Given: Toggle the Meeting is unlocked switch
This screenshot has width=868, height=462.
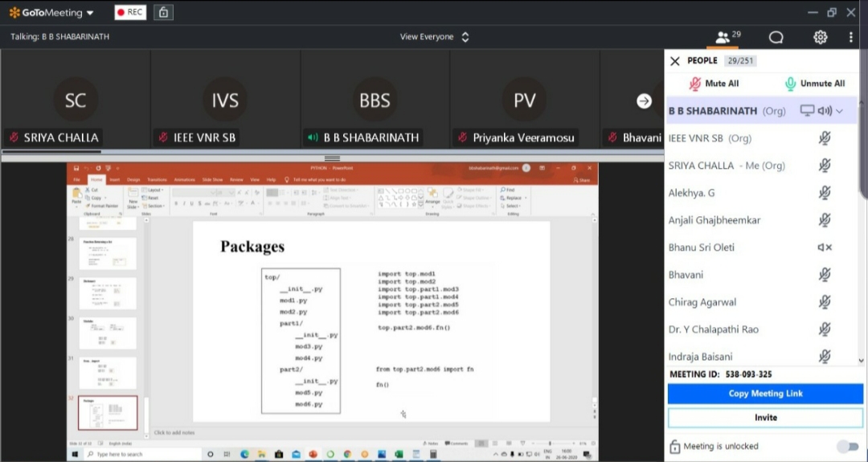Looking at the screenshot, I should coord(846,446).
